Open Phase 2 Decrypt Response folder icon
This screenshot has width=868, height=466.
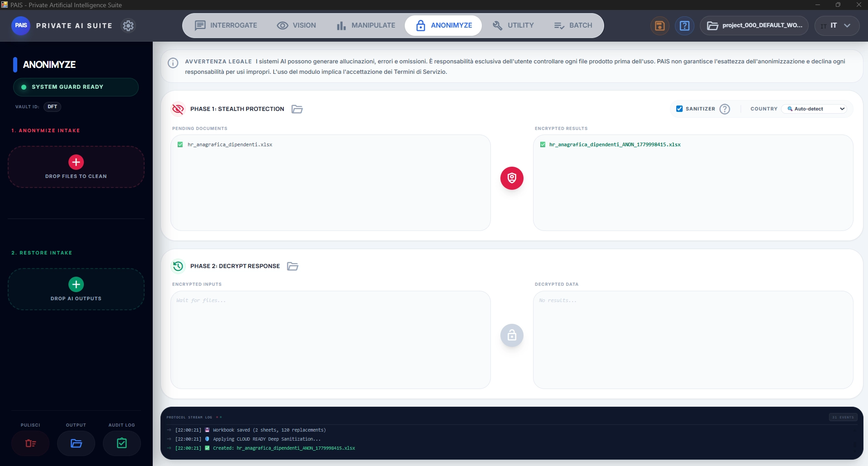293,266
